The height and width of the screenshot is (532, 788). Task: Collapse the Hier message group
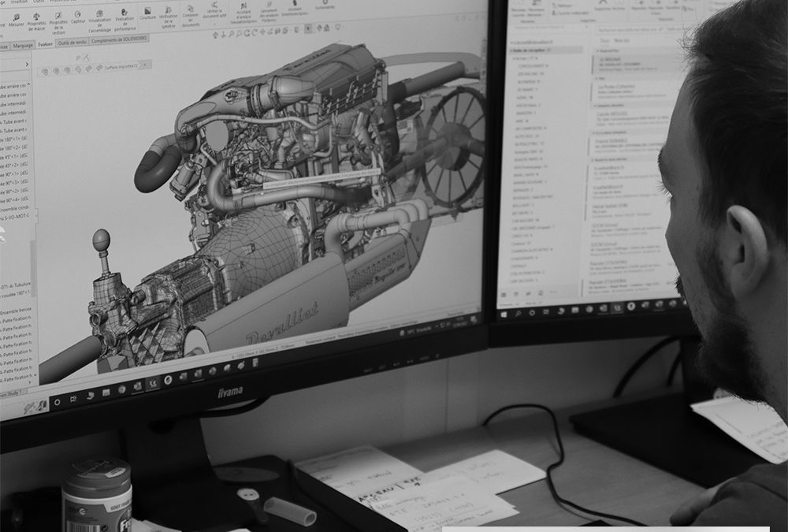click(x=597, y=79)
